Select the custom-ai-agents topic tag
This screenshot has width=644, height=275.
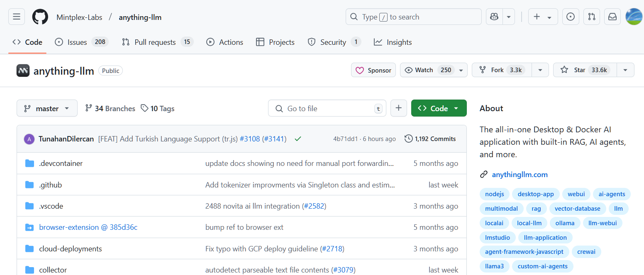(x=542, y=266)
